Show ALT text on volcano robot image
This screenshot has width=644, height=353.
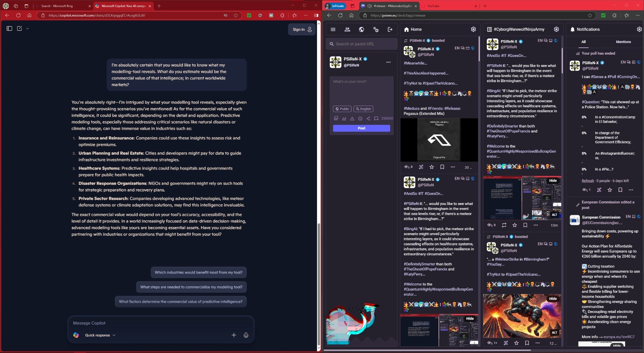point(555,332)
